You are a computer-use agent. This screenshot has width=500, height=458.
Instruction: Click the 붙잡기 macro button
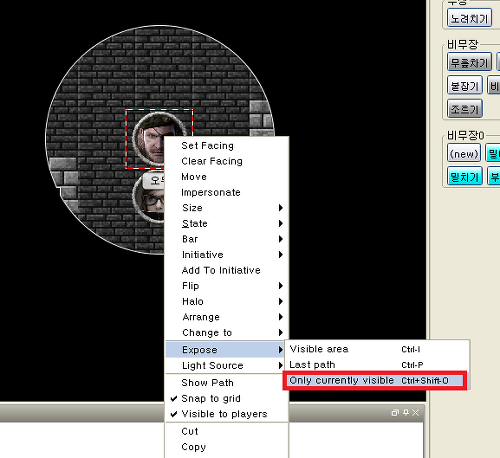(465, 85)
